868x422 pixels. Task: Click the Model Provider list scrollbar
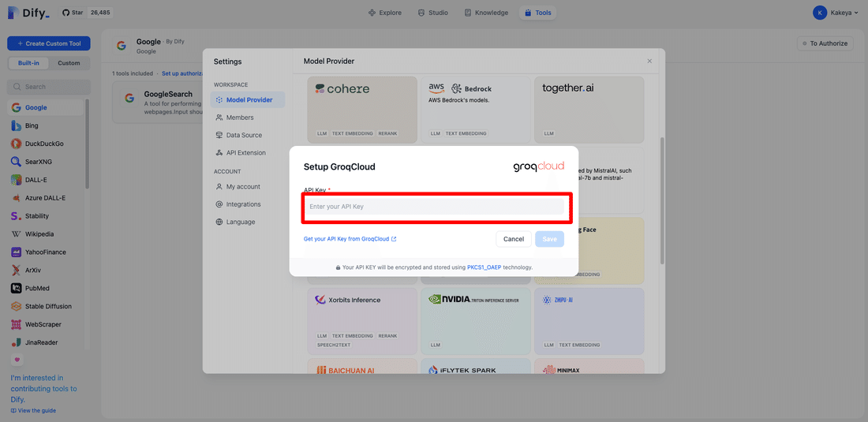coord(662,201)
